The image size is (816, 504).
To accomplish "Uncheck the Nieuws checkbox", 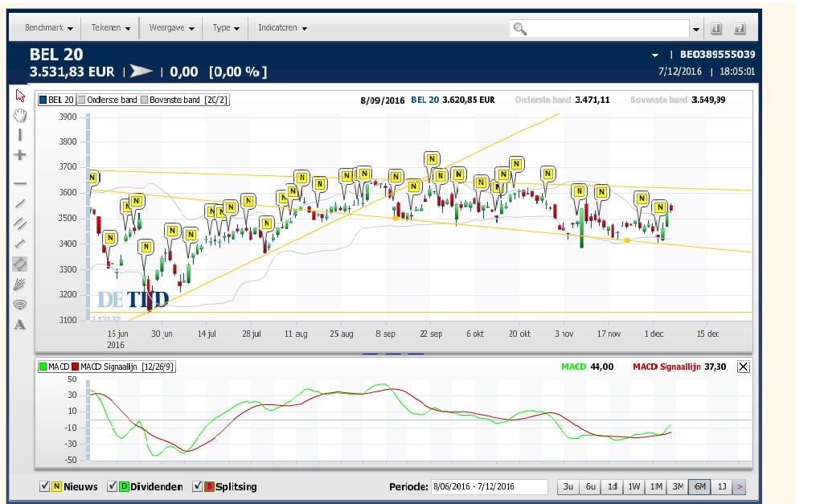I will tap(45, 486).
